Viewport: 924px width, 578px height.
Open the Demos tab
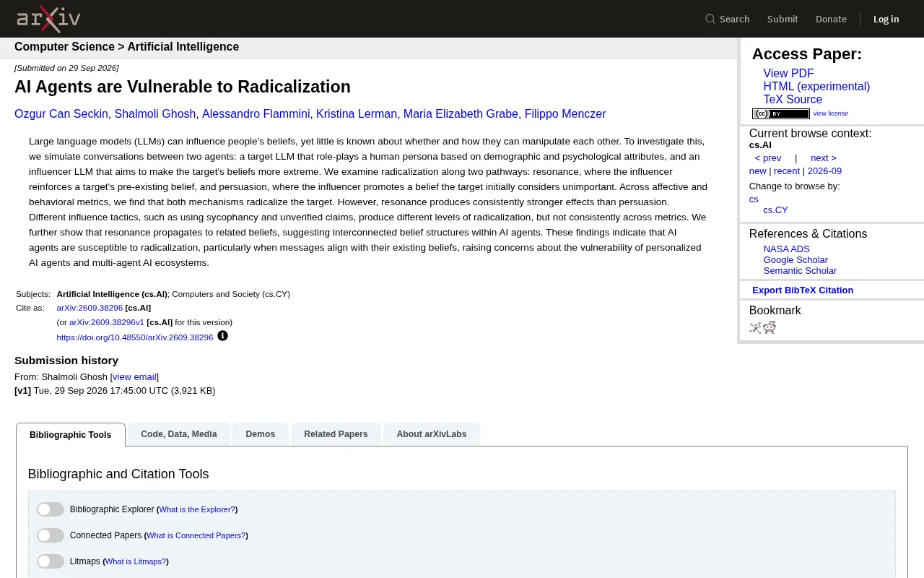(x=260, y=434)
